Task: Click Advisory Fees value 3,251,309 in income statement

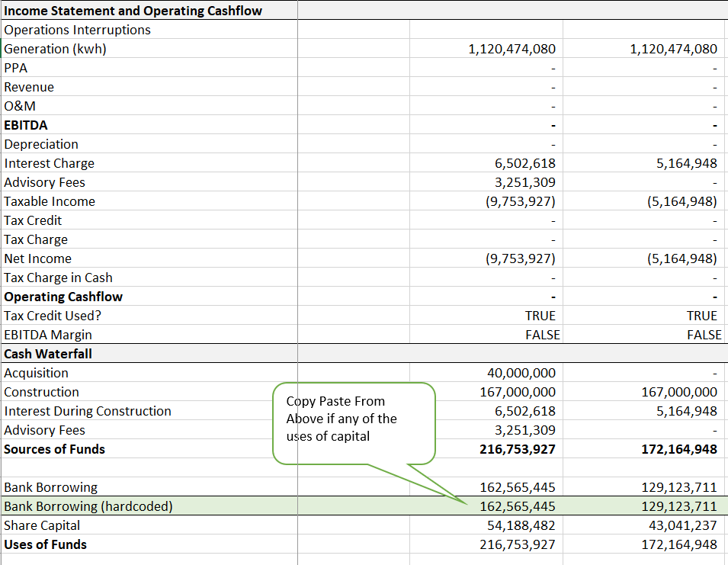Action: point(524,182)
